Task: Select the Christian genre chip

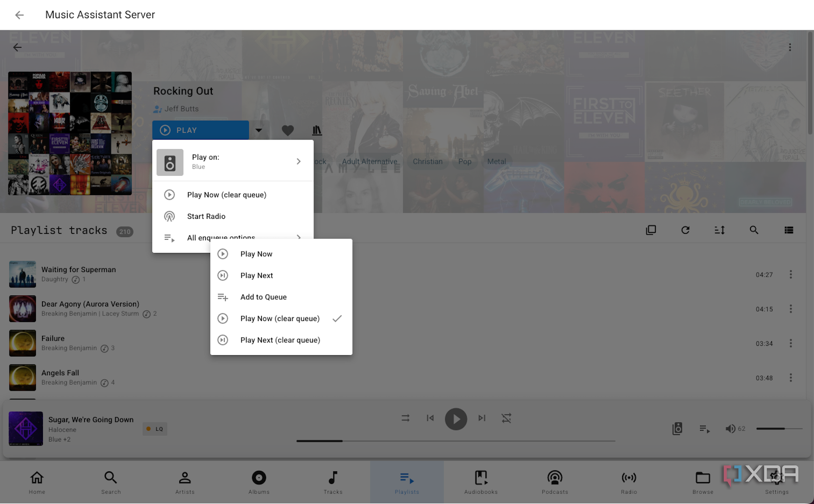Action: [x=428, y=161]
